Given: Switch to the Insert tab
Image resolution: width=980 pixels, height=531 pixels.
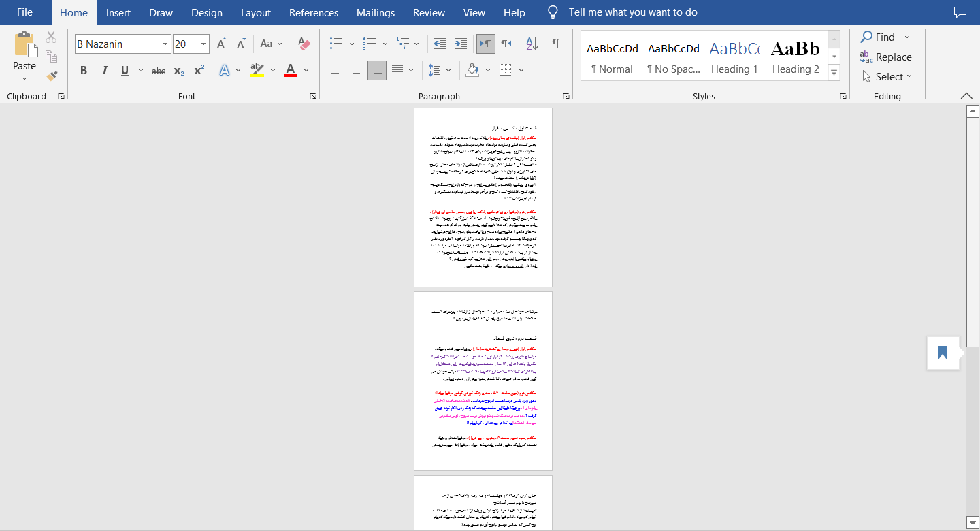Looking at the screenshot, I should click(118, 12).
